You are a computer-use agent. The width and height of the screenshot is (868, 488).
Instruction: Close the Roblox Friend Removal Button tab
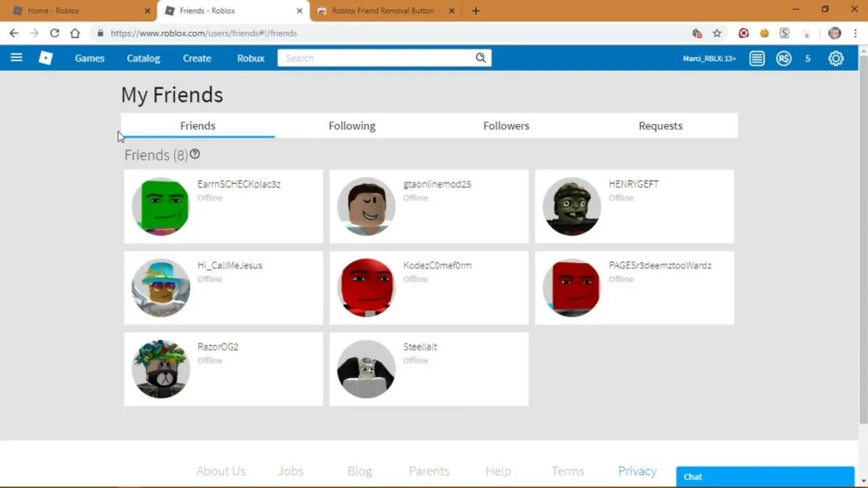point(452,11)
